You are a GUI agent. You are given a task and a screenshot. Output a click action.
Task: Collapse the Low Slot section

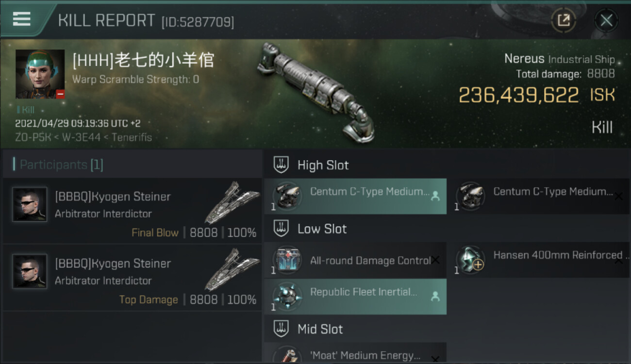[x=281, y=229]
